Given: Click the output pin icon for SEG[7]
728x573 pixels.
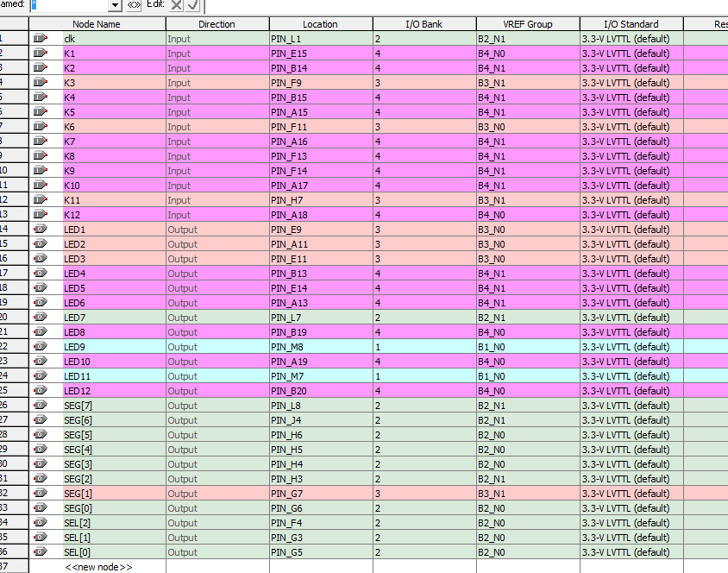Looking at the screenshot, I should (x=41, y=405).
